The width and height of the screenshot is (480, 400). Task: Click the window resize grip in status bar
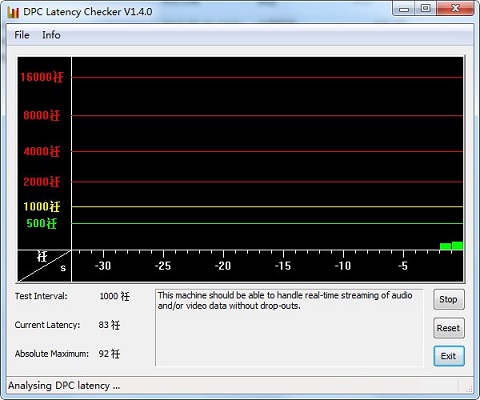coord(470,389)
